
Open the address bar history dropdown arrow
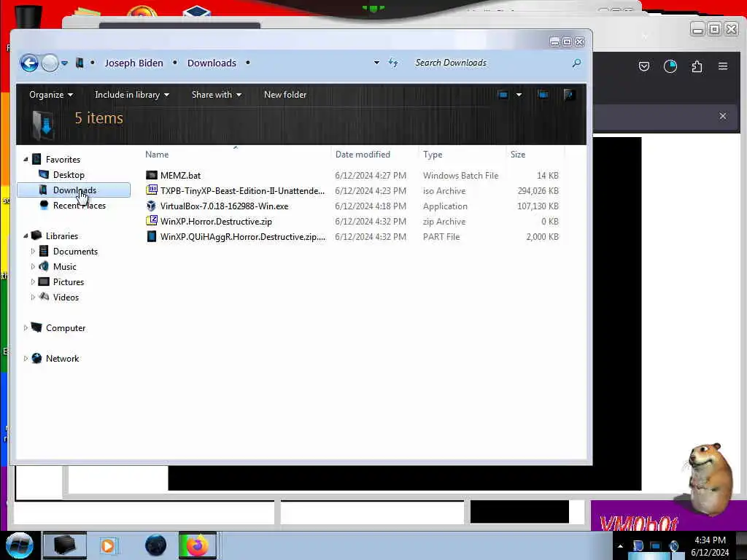[376, 63]
